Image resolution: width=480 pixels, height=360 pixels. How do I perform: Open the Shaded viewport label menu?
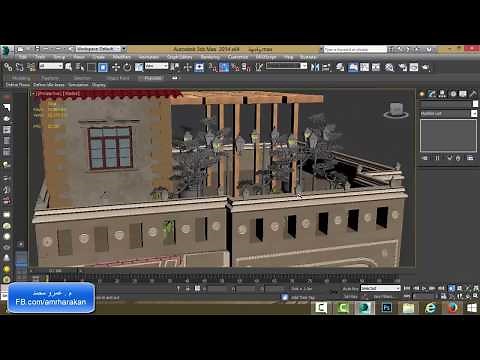(x=71, y=94)
